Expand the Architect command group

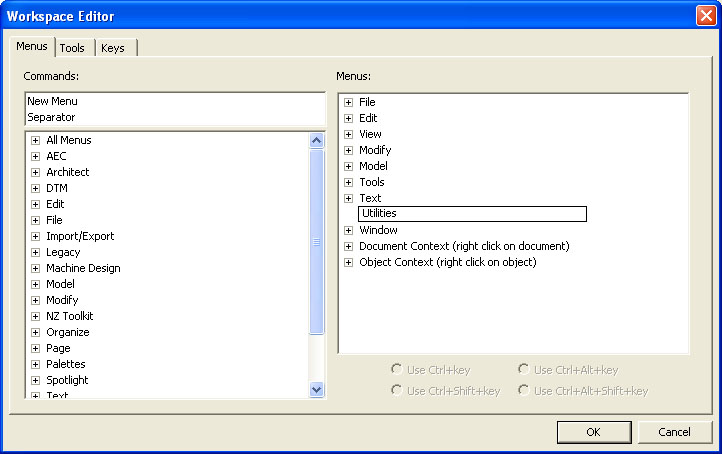point(35,172)
